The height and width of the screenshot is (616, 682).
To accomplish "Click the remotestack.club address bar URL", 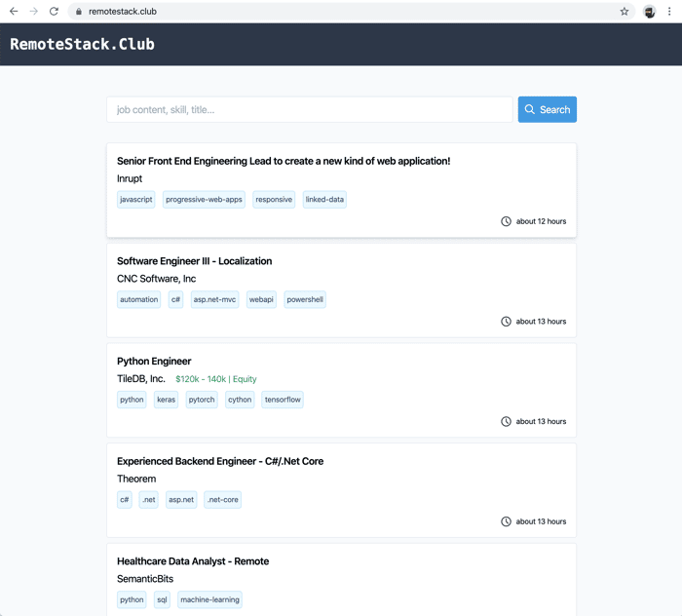I will pos(123,12).
